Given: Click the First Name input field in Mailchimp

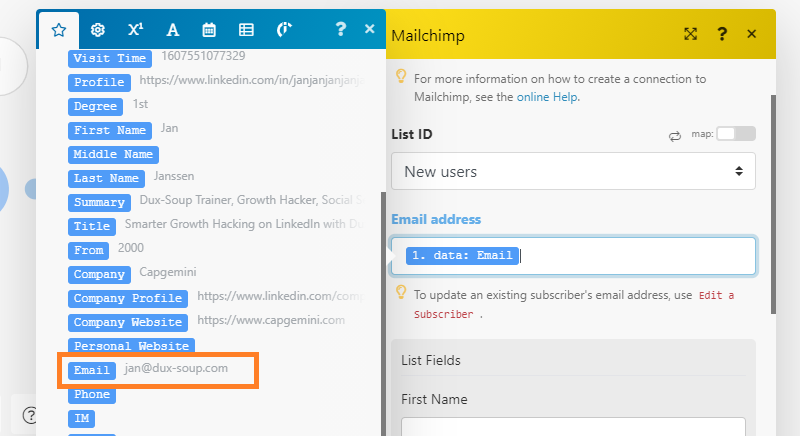Looking at the screenshot, I should coord(573,426).
